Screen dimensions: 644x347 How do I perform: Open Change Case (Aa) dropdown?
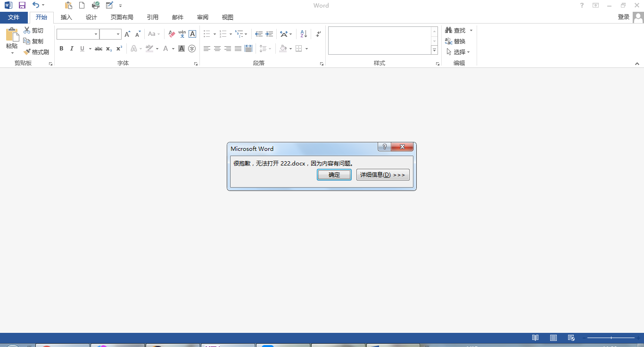154,34
